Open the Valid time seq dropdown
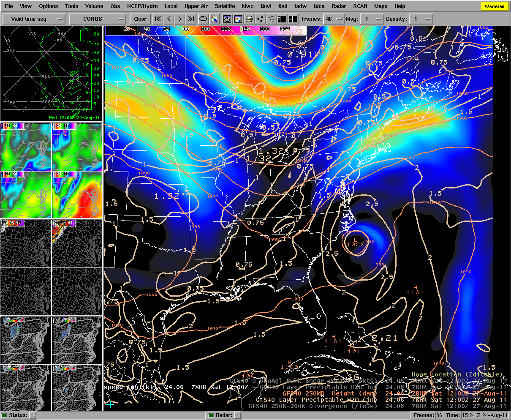511x420 pixels. pos(34,19)
